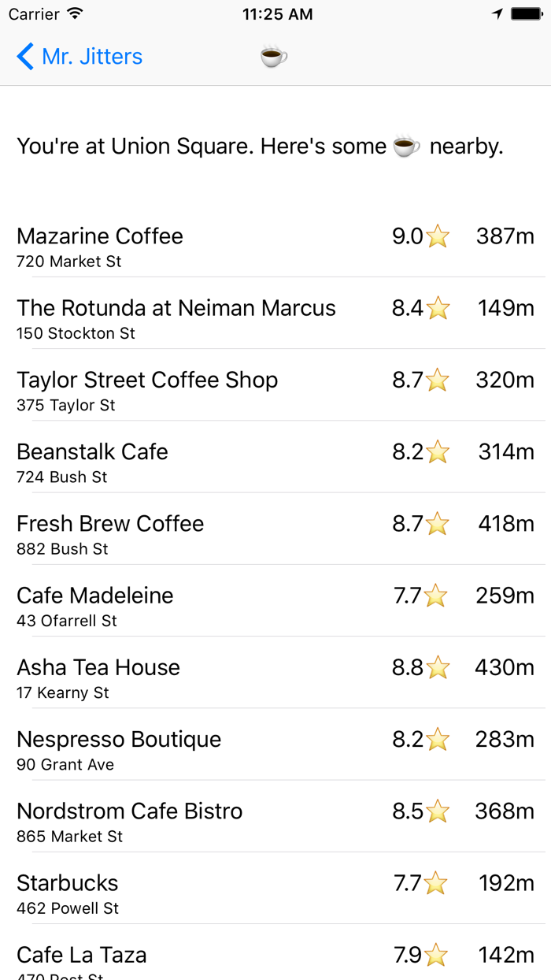Tap the Wi-Fi icon in the status bar
The height and width of the screenshot is (980, 551).
pyautogui.click(x=75, y=14)
